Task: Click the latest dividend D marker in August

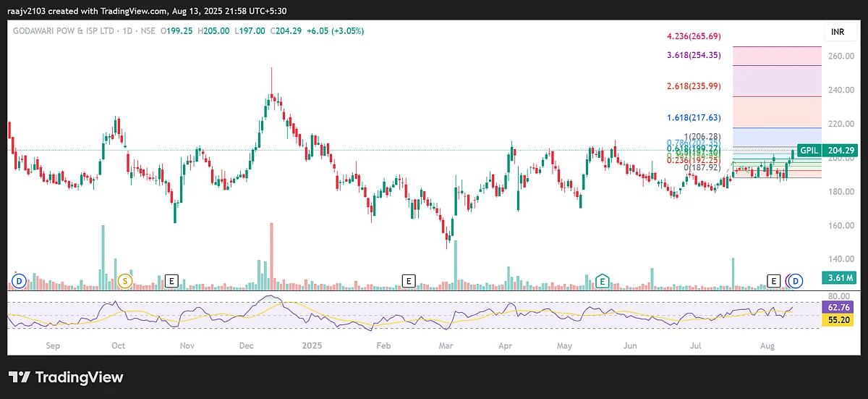Action: point(796,280)
